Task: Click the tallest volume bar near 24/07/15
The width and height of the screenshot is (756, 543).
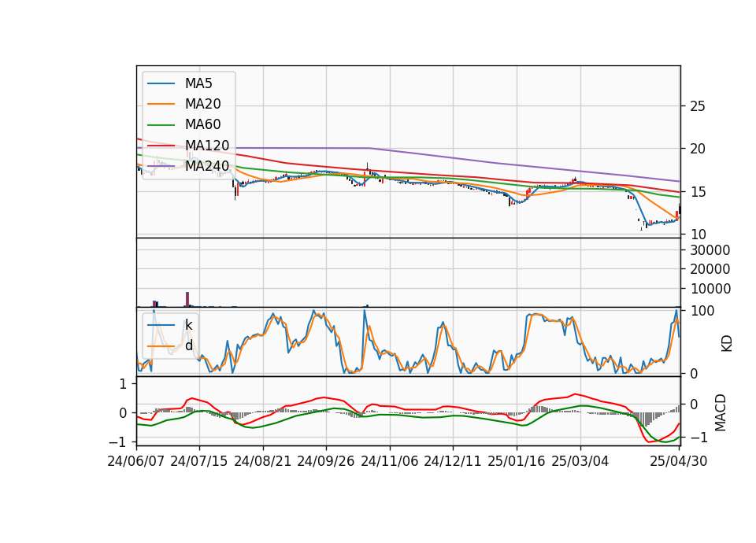Action: [x=187, y=299]
